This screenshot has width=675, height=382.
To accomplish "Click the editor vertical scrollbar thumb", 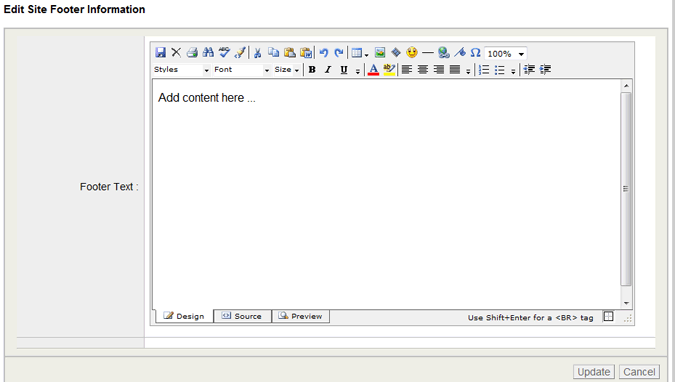I will tap(626, 189).
